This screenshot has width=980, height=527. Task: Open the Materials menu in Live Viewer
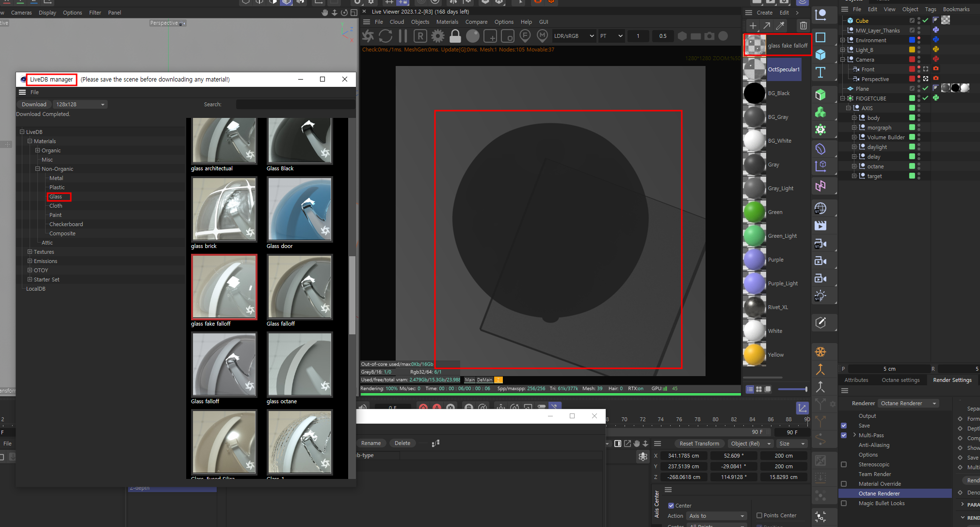(447, 22)
